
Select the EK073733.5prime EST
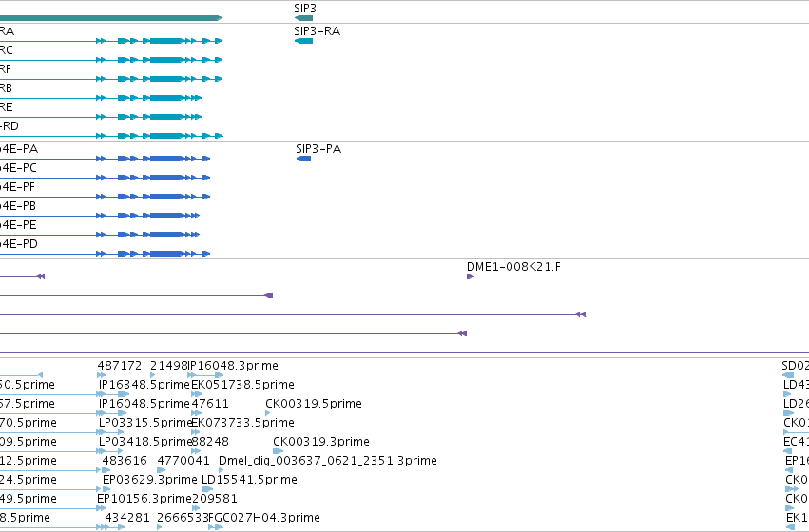coord(243,423)
